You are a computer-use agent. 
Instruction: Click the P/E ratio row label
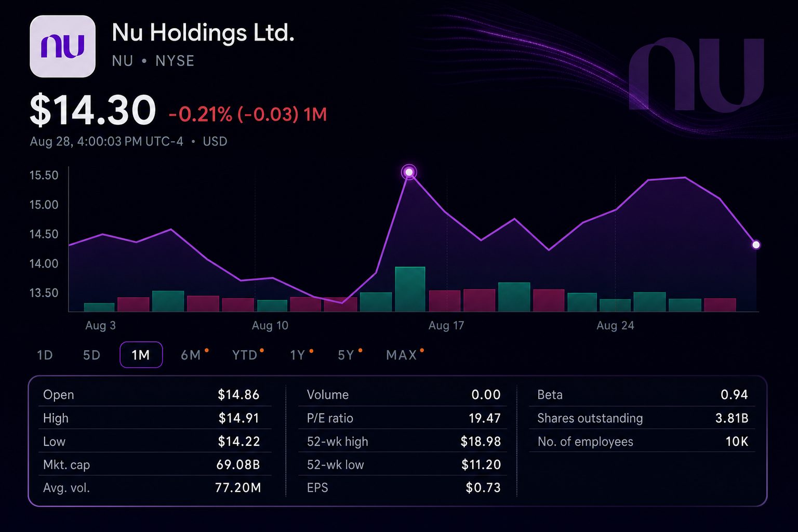[330, 418]
